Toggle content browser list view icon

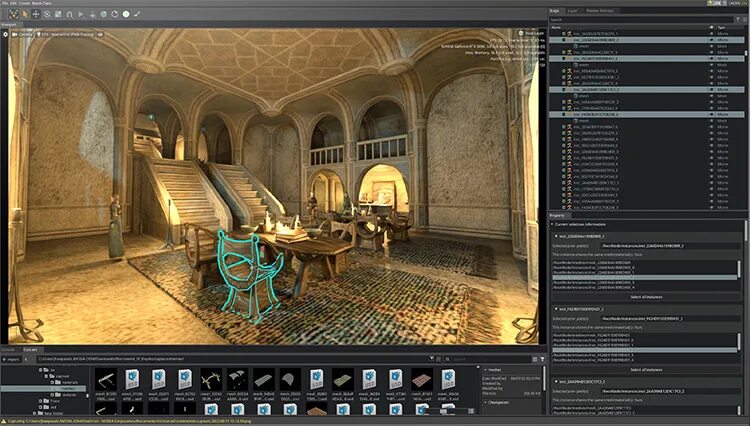(x=535, y=359)
